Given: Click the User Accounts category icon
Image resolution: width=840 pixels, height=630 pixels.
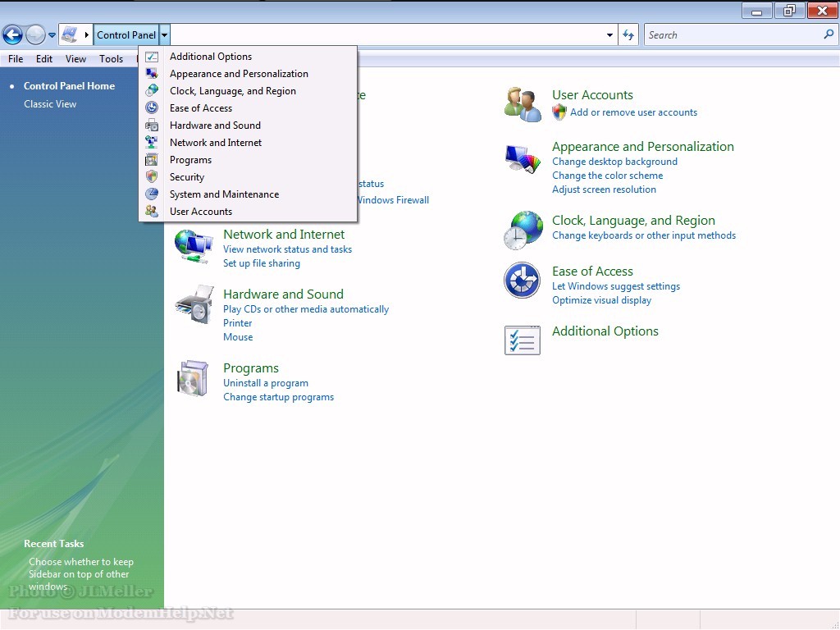Looking at the screenshot, I should [523, 104].
